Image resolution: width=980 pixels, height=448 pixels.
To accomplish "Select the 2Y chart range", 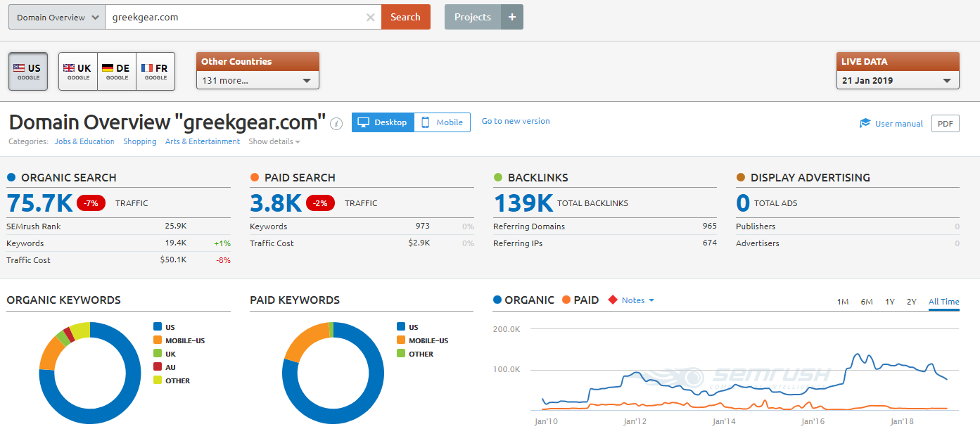I will (x=912, y=302).
